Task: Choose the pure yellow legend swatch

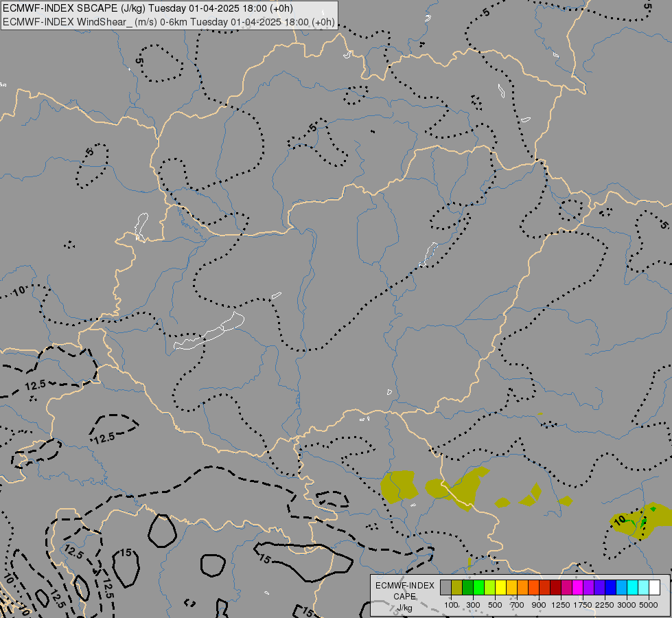Action: coord(500,587)
